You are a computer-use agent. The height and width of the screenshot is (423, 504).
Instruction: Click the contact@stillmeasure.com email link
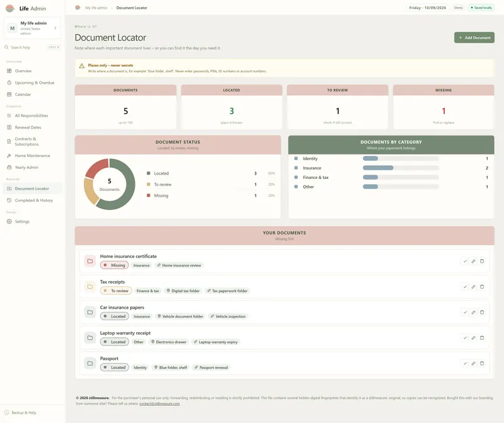159,403
